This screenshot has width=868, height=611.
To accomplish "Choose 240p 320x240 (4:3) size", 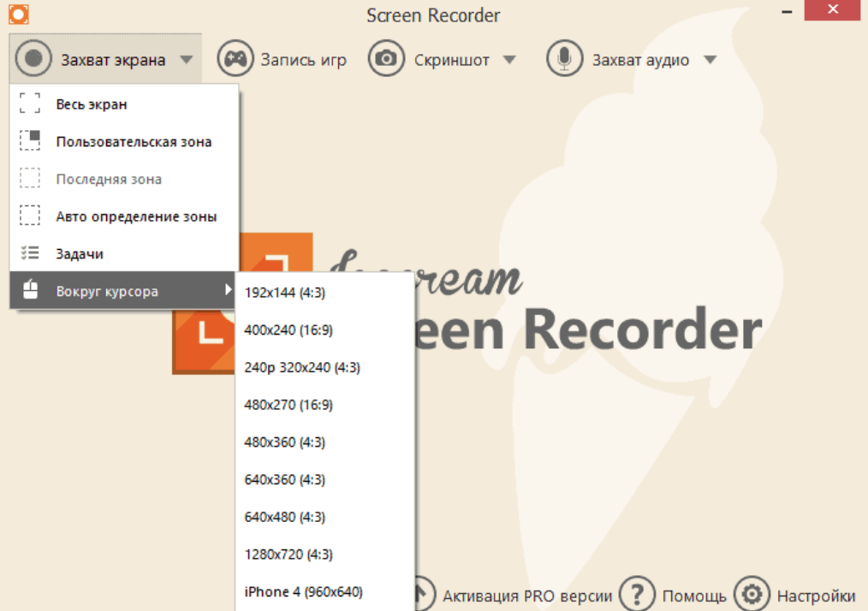I will pyautogui.click(x=325, y=367).
